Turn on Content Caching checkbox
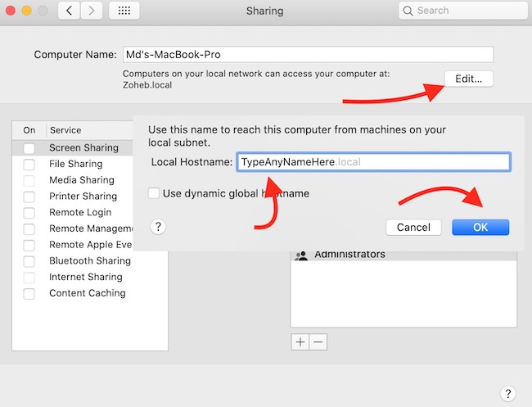Screen dimensions: 532x407 click(x=29, y=293)
